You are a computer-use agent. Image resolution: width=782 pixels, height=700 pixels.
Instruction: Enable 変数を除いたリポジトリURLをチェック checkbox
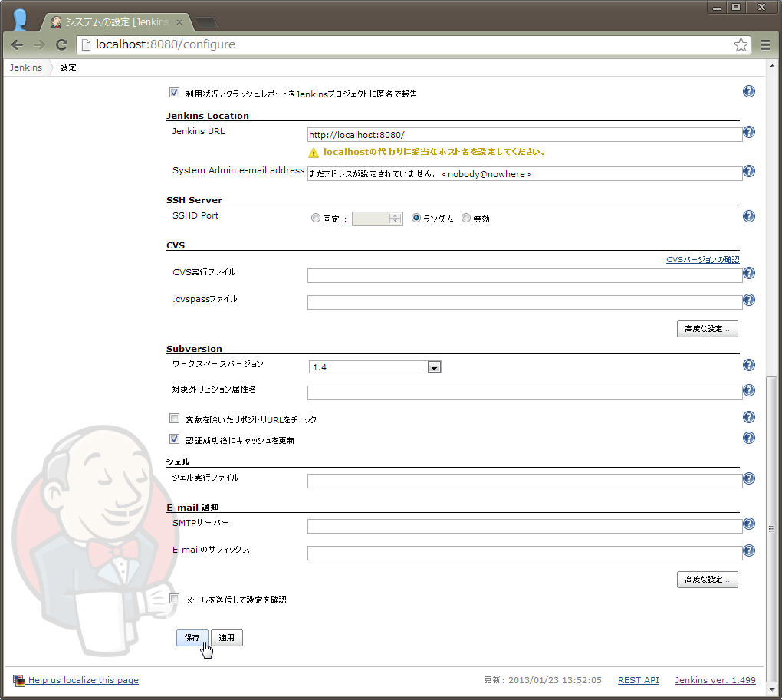[x=174, y=419]
